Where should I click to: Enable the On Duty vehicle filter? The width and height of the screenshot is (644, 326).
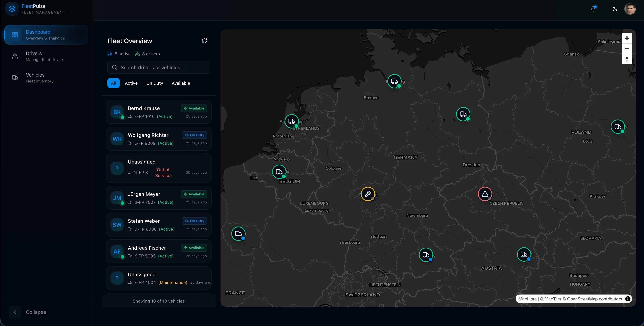click(154, 83)
